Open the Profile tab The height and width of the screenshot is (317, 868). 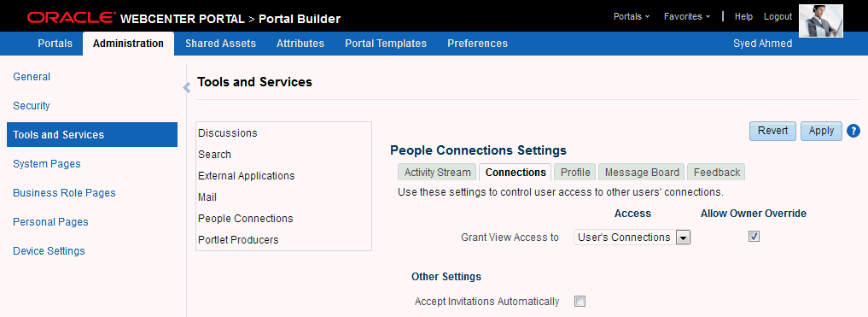click(x=575, y=173)
